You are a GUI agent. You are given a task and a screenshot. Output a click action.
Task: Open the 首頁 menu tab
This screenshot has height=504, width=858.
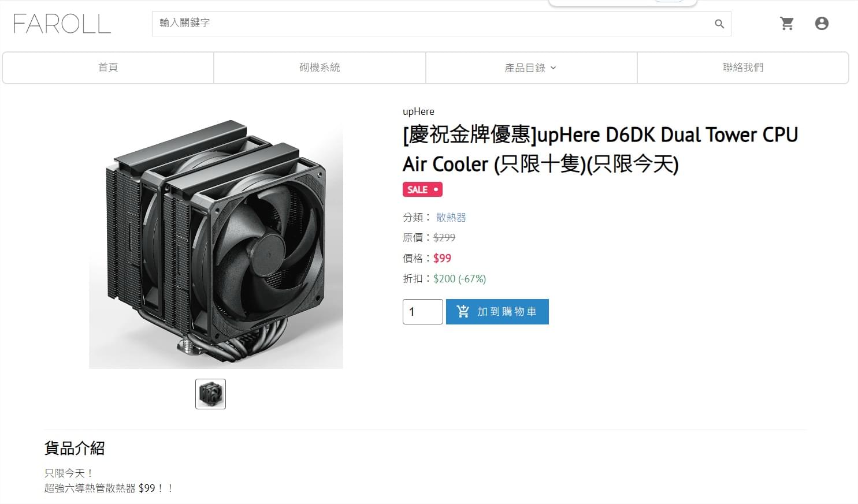coord(108,68)
